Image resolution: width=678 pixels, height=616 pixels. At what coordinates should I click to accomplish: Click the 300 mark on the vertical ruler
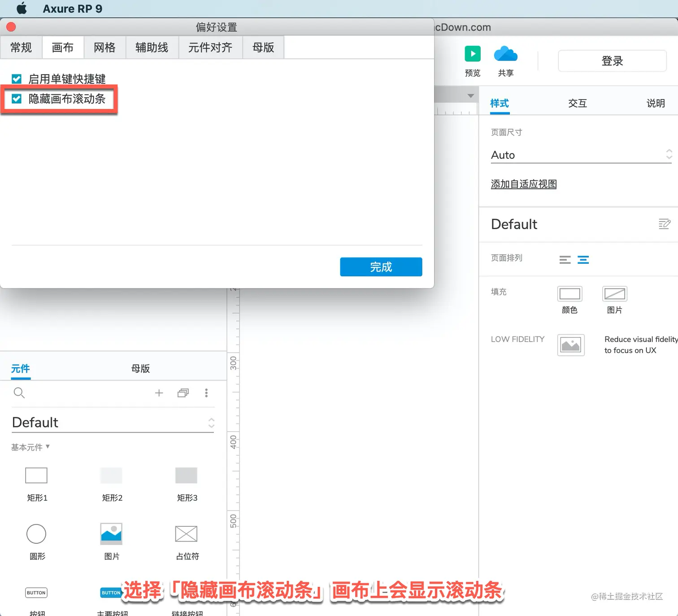pyautogui.click(x=233, y=363)
